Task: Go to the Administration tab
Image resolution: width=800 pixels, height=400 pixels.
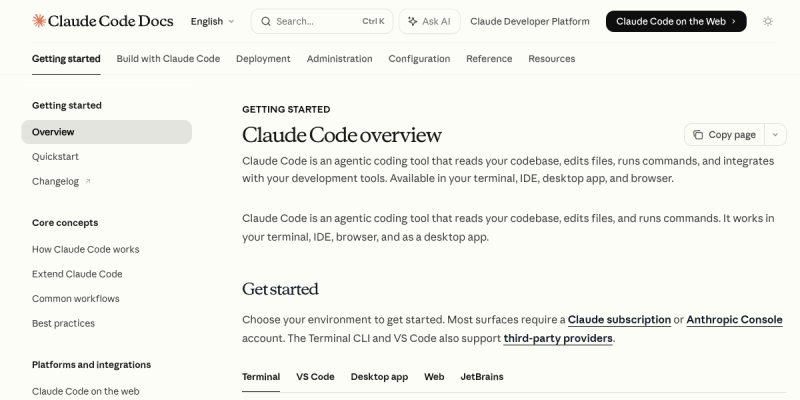Action: point(339,59)
